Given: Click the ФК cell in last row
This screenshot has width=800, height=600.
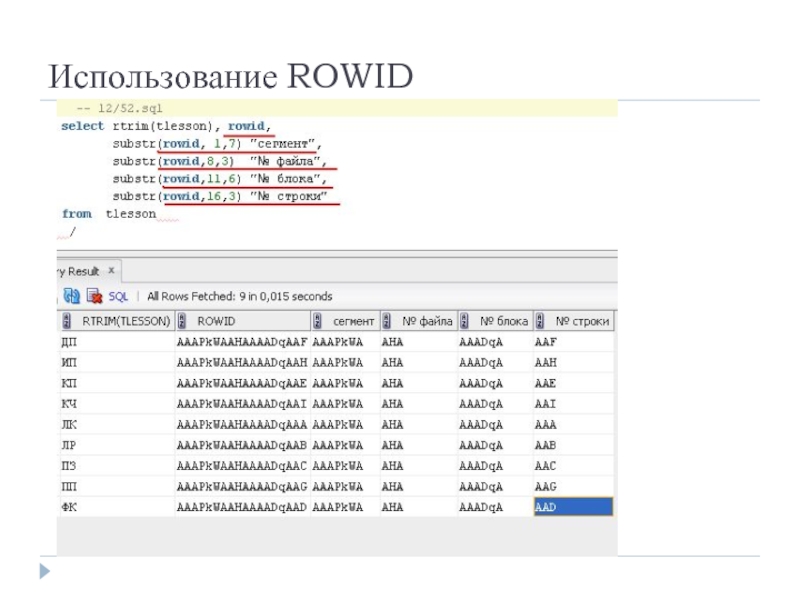Looking at the screenshot, I should (70, 508).
